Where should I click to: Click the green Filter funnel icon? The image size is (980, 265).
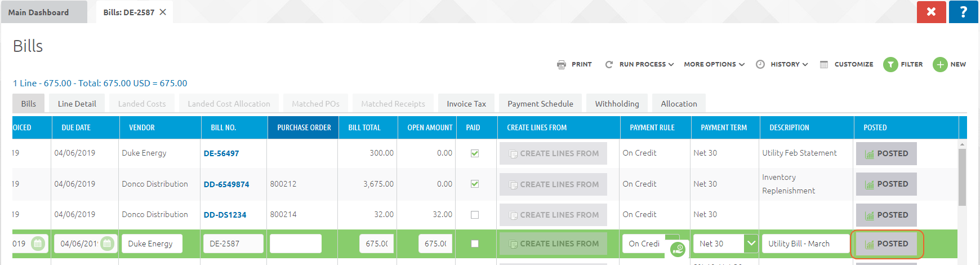tap(890, 65)
